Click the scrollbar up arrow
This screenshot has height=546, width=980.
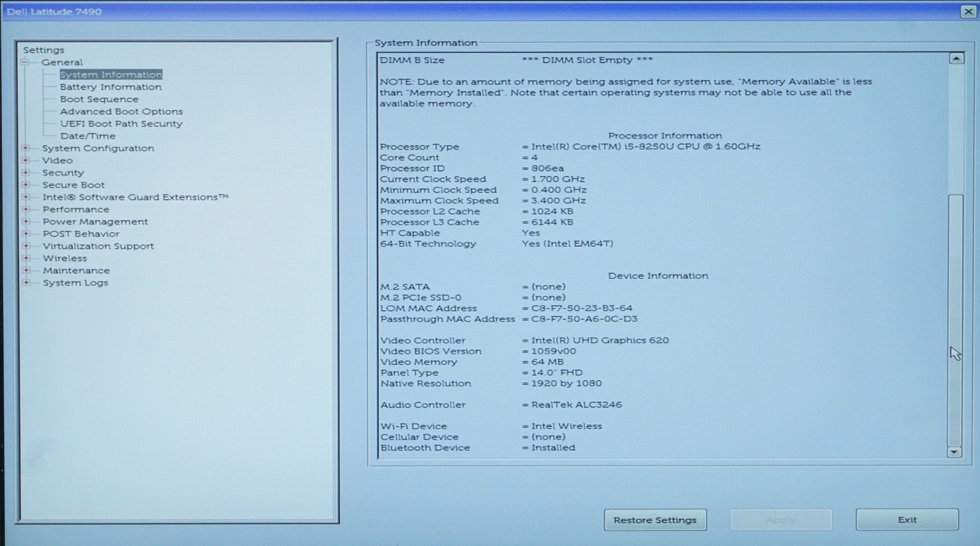coord(956,59)
